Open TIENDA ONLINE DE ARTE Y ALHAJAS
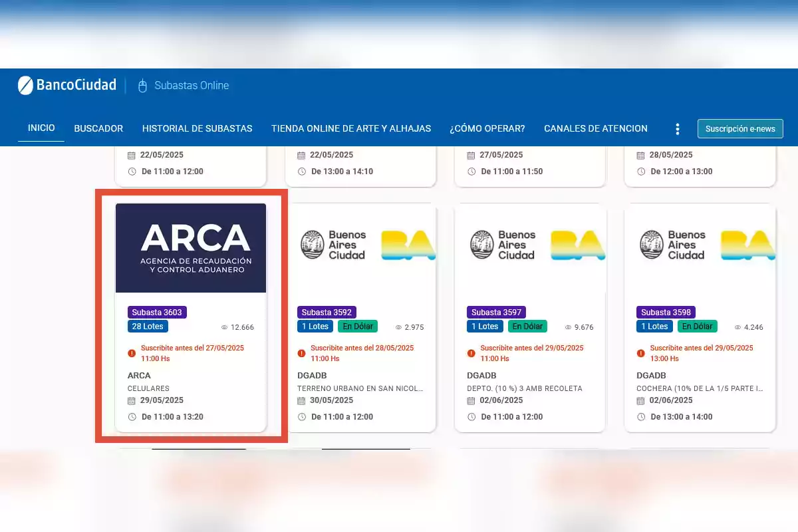 pos(351,128)
